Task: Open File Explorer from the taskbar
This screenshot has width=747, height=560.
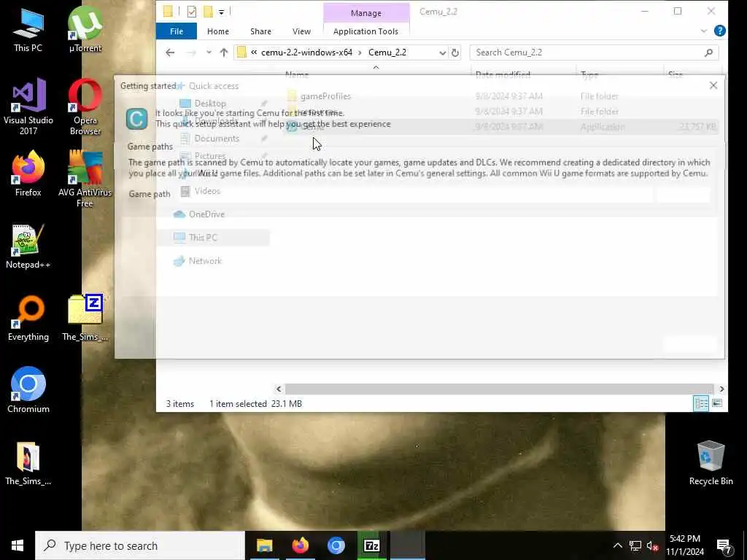Action: (x=264, y=545)
